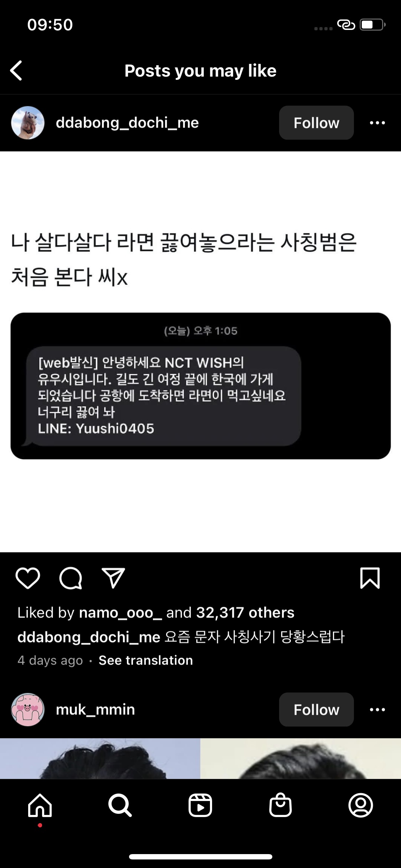401x868 pixels.
Task: Save post with bookmark icon
Action: [x=370, y=578]
